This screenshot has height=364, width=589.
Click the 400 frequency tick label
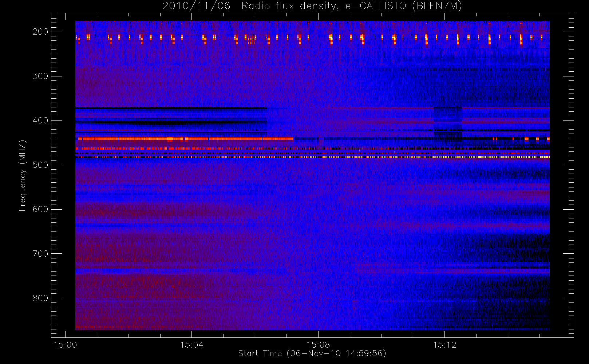point(40,120)
